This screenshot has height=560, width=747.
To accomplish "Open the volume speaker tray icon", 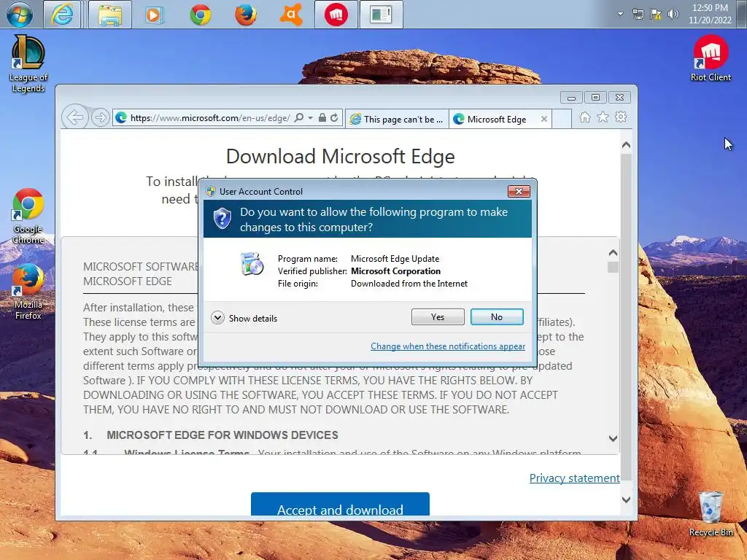I will [673, 15].
